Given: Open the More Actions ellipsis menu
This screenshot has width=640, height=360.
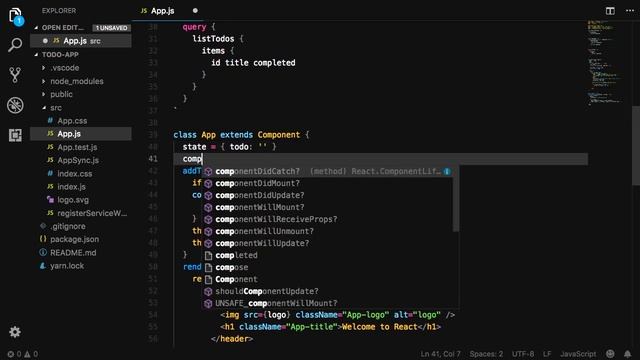Looking at the screenshot, I should coord(630,11).
